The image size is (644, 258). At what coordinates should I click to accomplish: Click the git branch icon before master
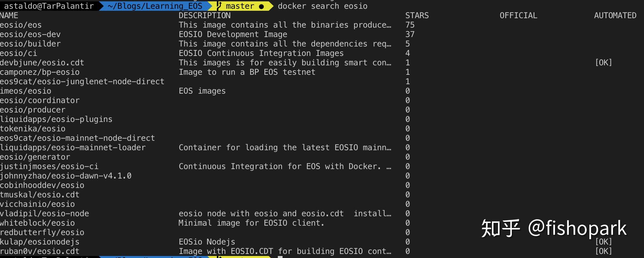[x=219, y=6]
